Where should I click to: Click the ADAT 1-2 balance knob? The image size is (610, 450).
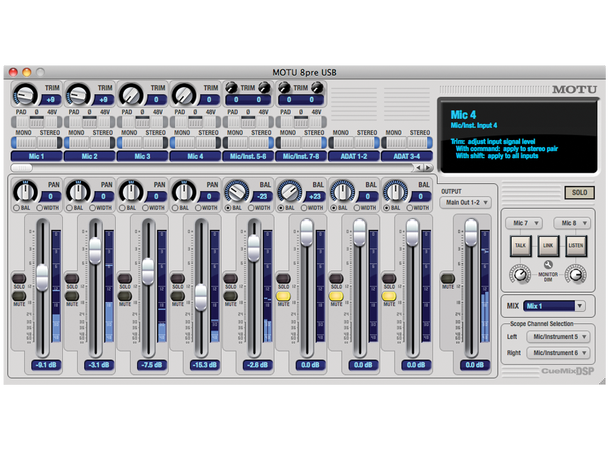[x=342, y=192]
